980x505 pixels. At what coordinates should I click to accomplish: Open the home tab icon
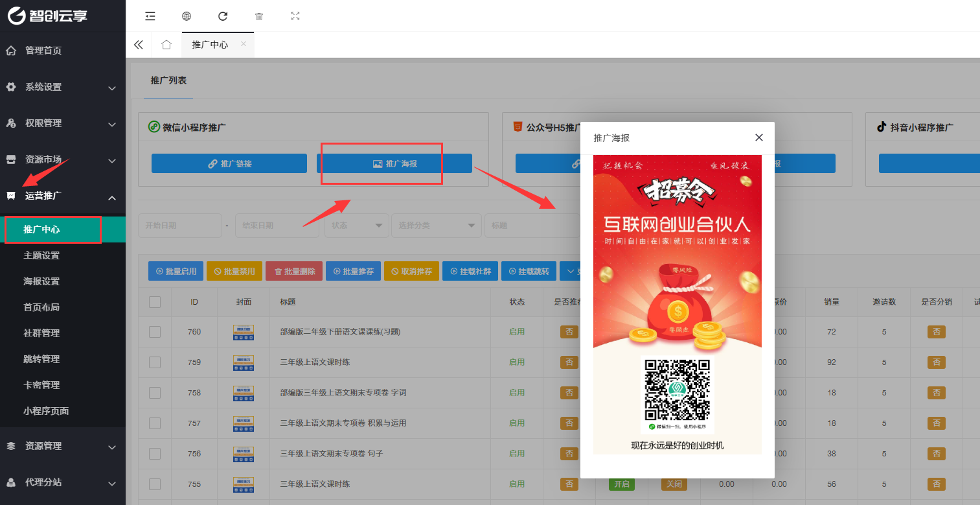(166, 45)
